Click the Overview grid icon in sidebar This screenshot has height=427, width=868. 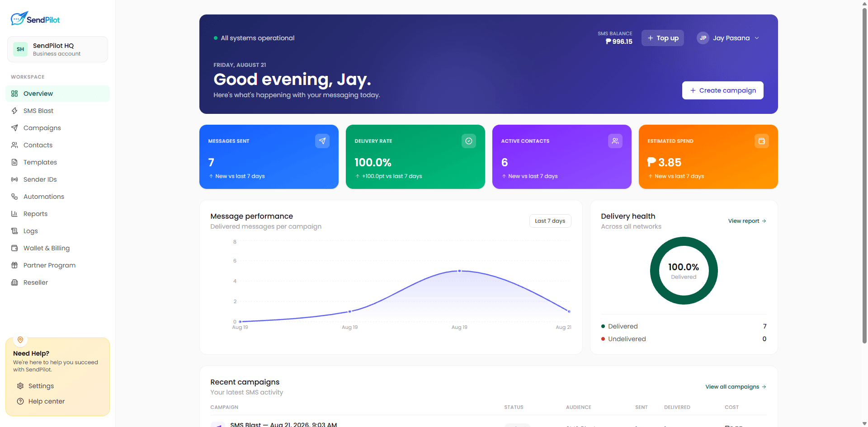[14, 94]
